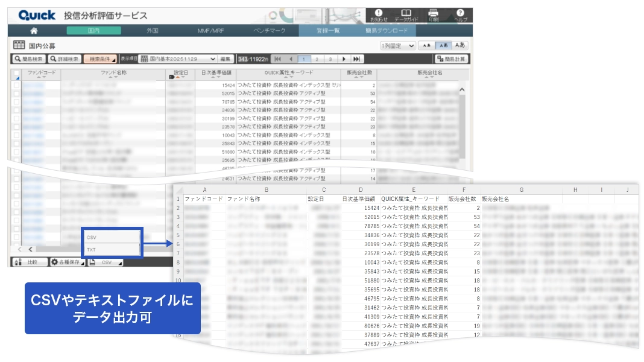The height and width of the screenshot is (362, 644).
Task: Go to previous results page arrow
Action: tap(291, 59)
